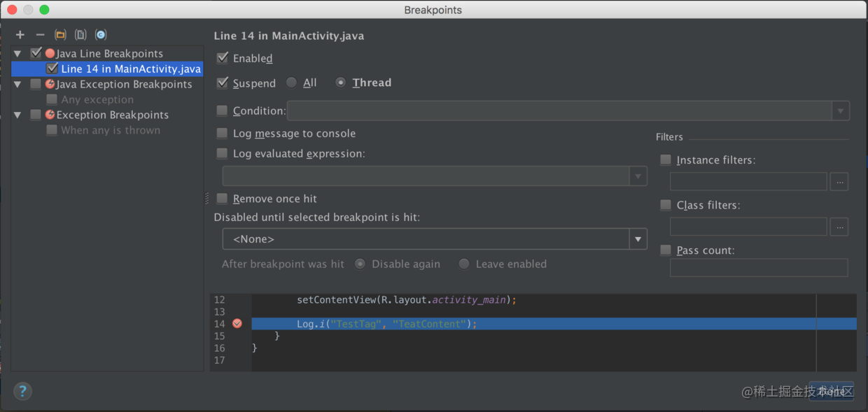Toggle the Enabled checkbox
The height and width of the screenshot is (412, 868).
click(223, 58)
